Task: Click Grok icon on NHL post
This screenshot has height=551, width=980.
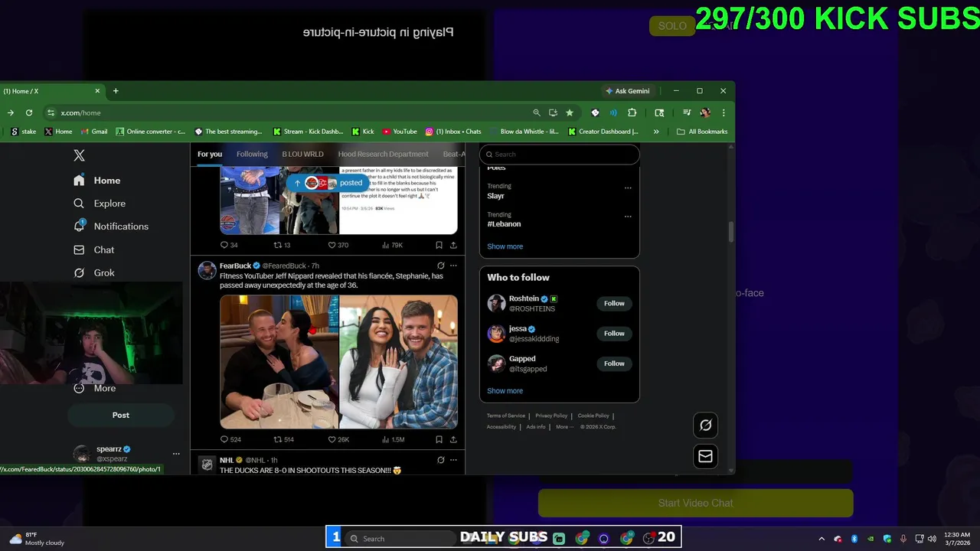Action: pos(440,460)
